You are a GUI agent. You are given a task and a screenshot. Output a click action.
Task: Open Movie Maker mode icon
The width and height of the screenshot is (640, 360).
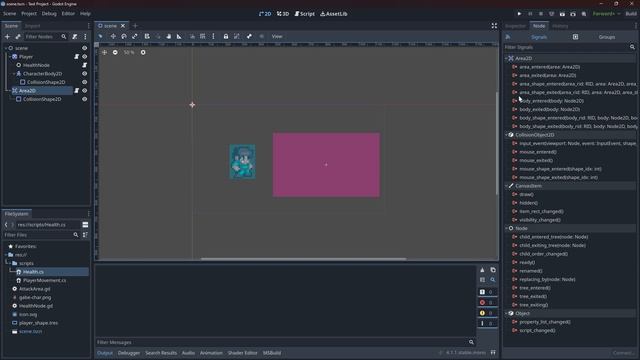click(584, 14)
